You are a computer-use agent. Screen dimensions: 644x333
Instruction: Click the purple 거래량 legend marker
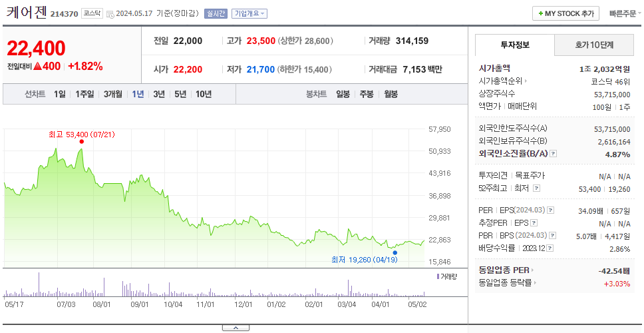pos(438,276)
